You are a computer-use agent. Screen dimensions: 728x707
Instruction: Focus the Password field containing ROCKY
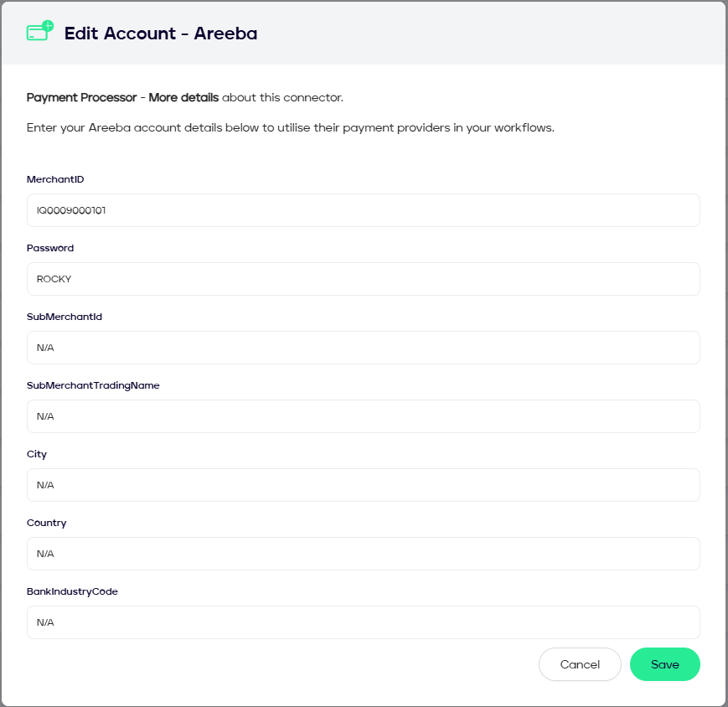pyautogui.click(x=363, y=279)
